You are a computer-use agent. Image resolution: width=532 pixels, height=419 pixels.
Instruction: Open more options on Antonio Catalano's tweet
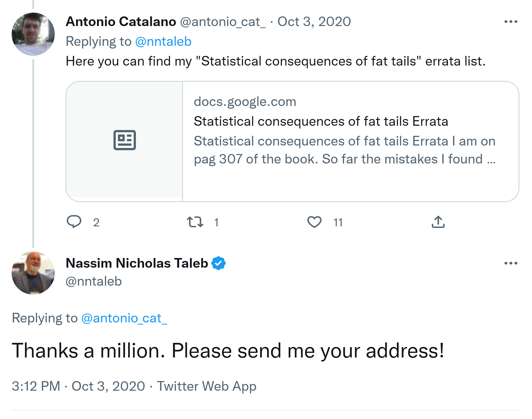click(511, 22)
